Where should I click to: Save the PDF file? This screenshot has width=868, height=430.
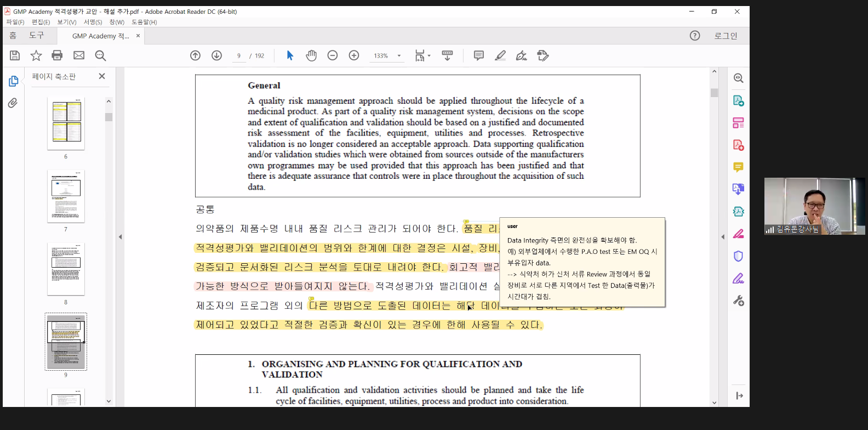[15, 55]
